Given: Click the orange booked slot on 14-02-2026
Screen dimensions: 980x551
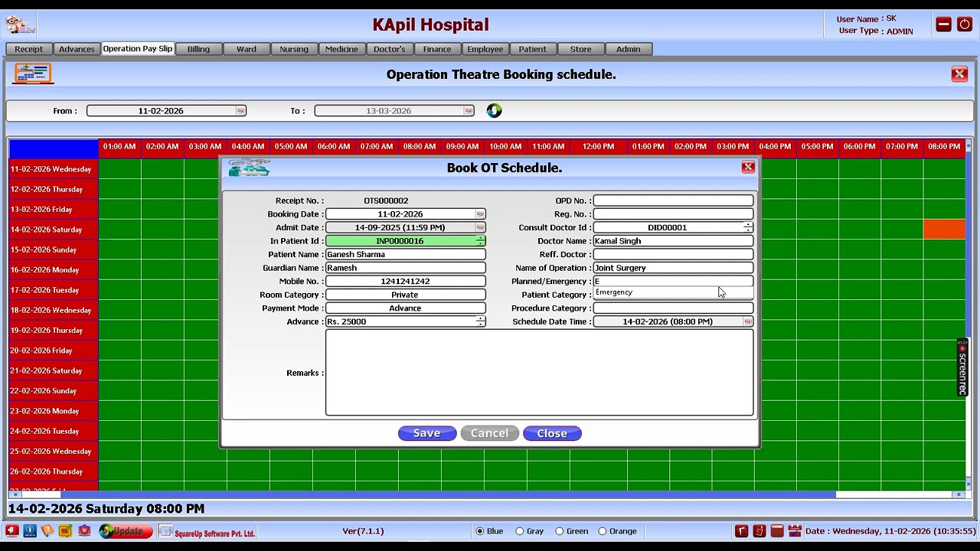Looking at the screenshot, I should [x=944, y=229].
